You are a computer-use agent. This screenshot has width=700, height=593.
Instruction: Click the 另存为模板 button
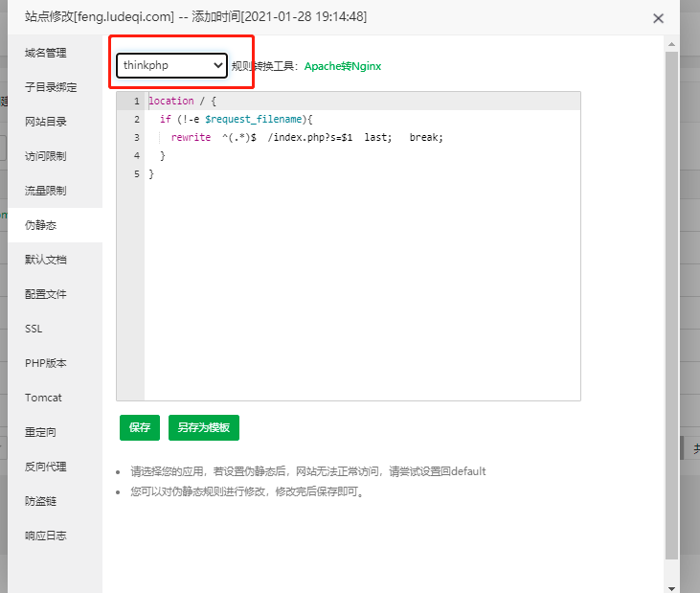pyautogui.click(x=203, y=427)
